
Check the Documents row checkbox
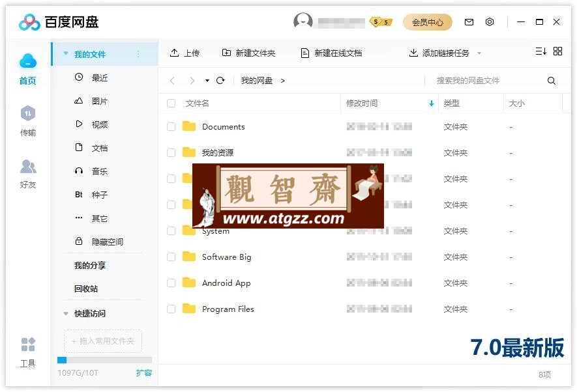171,127
